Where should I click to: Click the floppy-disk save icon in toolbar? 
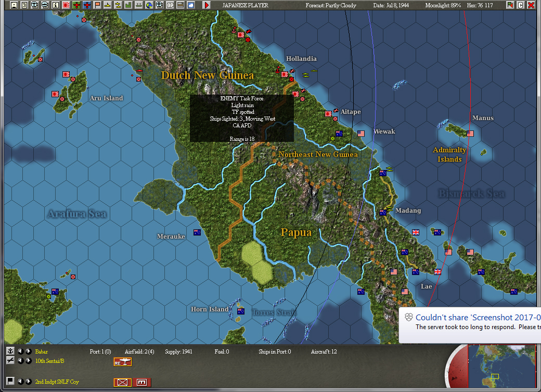[x=14, y=5]
